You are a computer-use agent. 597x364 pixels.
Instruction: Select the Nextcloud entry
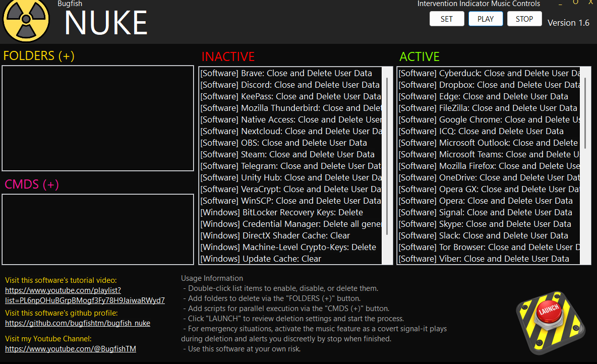pyautogui.click(x=290, y=131)
